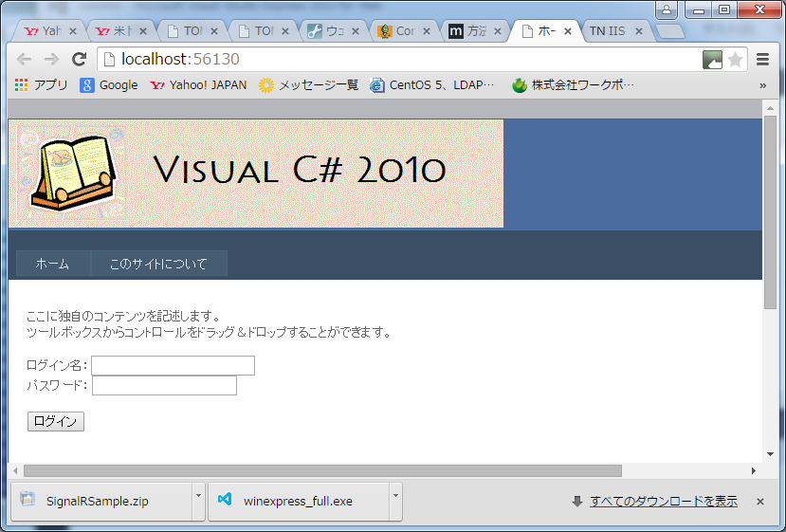Click the vertical scrollbar up arrow
This screenshot has width=786, height=532.
coord(770,108)
